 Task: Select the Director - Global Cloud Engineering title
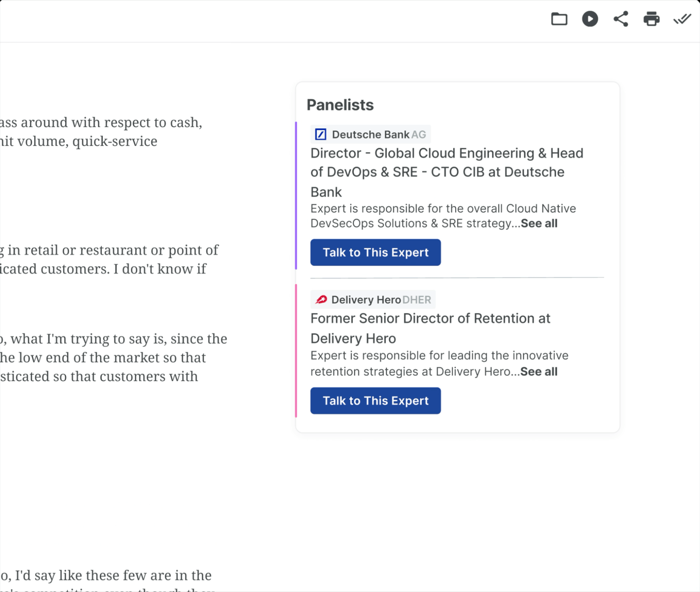pos(447,173)
